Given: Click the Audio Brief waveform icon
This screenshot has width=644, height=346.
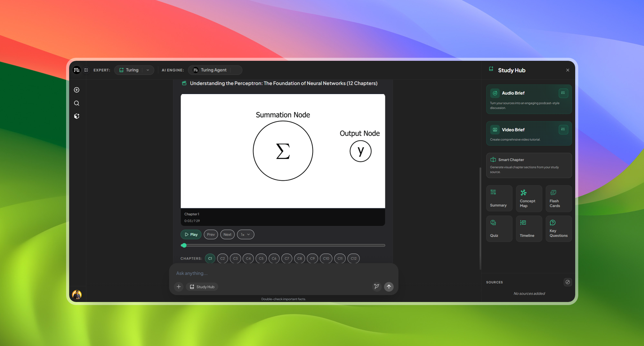Looking at the screenshot, I should click(495, 93).
